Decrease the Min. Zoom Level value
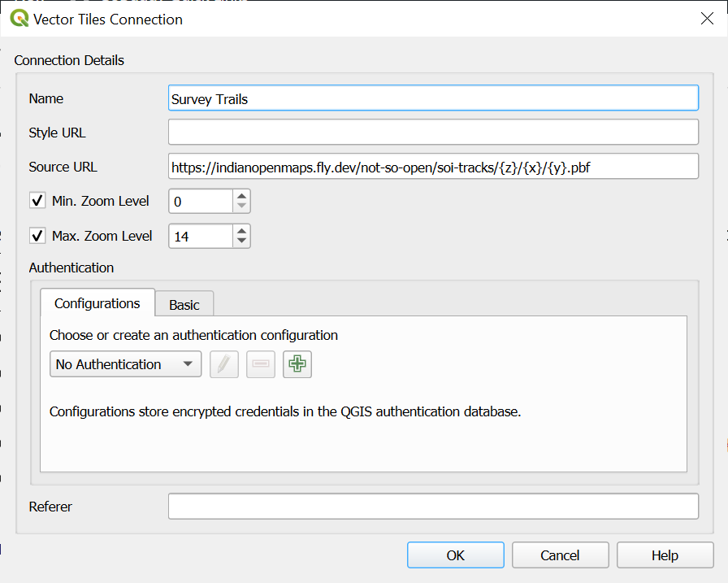Screen dimensions: 728x583 click(241, 207)
